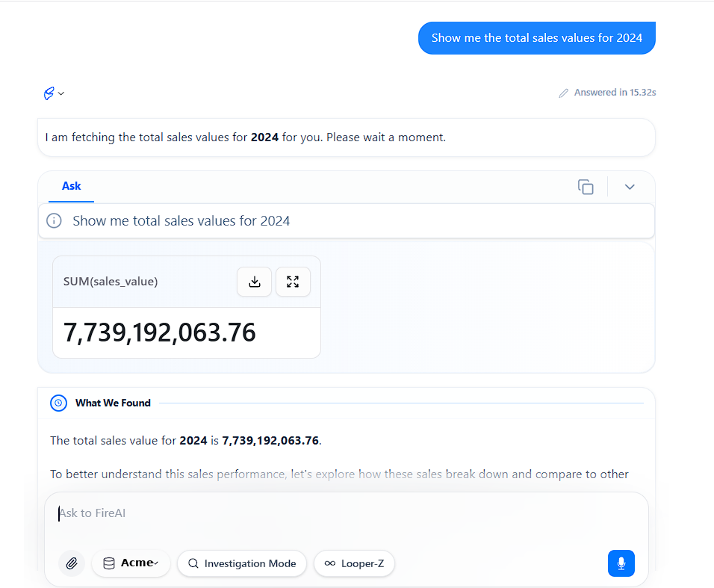The image size is (714, 588).
Task: Start voice input with the microphone button
Action: pyautogui.click(x=621, y=563)
